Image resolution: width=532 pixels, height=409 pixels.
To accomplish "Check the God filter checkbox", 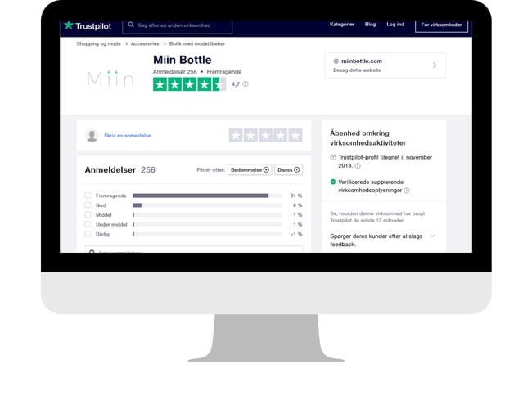I will tap(88, 204).
